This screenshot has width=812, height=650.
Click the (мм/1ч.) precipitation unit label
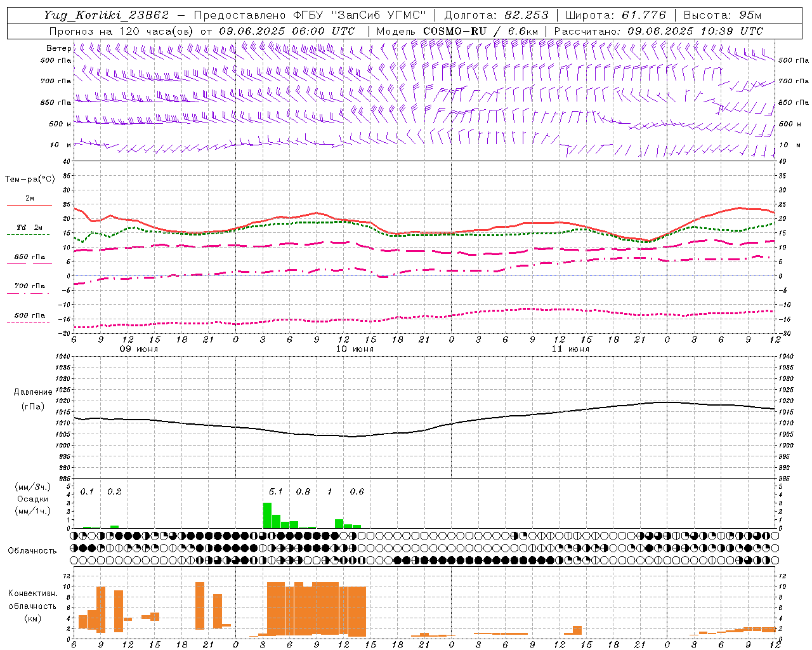(x=32, y=510)
